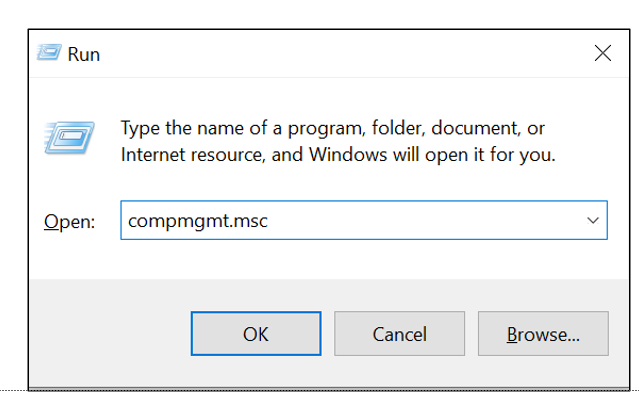The width and height of the screenshot is (639, 400).
Task: Click the compmgmt.msc text in Open field
Action: coord(198,221)
